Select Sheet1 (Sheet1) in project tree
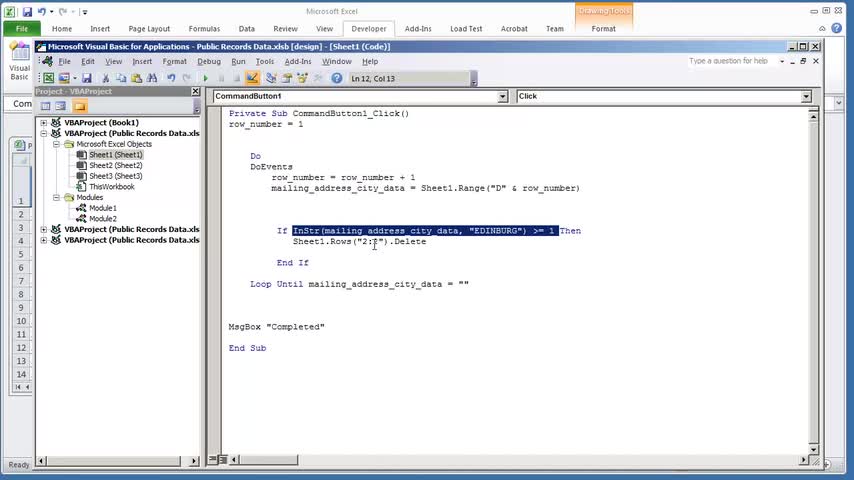 click(115, 155)
